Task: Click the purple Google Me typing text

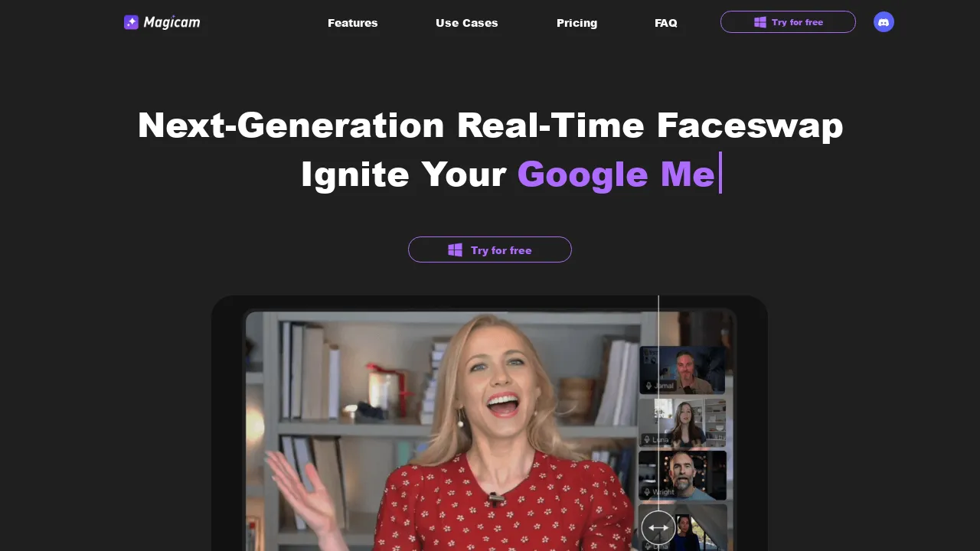Action: (616, 174)
